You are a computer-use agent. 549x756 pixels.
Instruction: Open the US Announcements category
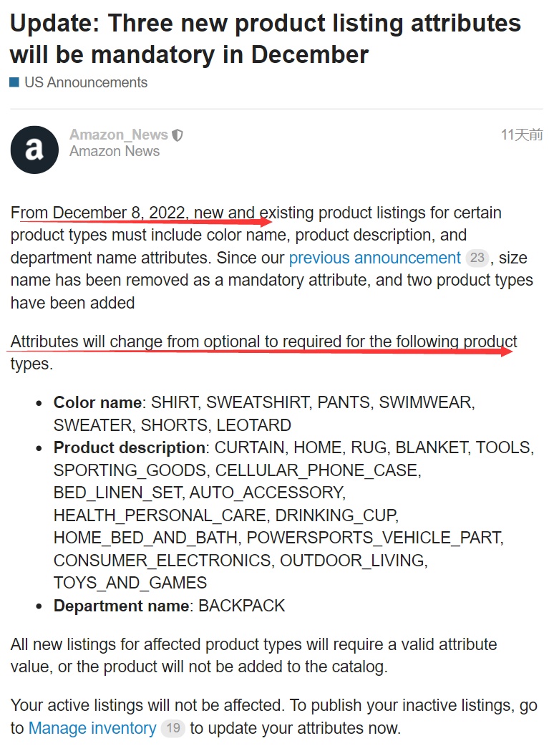click(x=85, y=82)
